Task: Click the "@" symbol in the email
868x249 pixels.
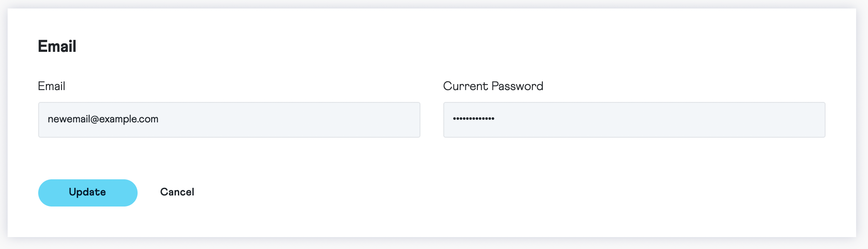Action: (x=95, y=119)
